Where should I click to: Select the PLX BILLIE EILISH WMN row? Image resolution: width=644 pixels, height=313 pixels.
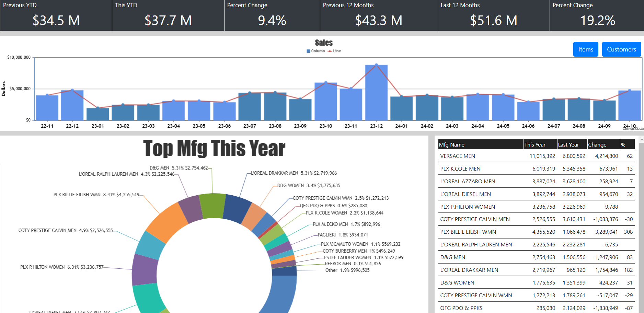click(x=536, y=232)
